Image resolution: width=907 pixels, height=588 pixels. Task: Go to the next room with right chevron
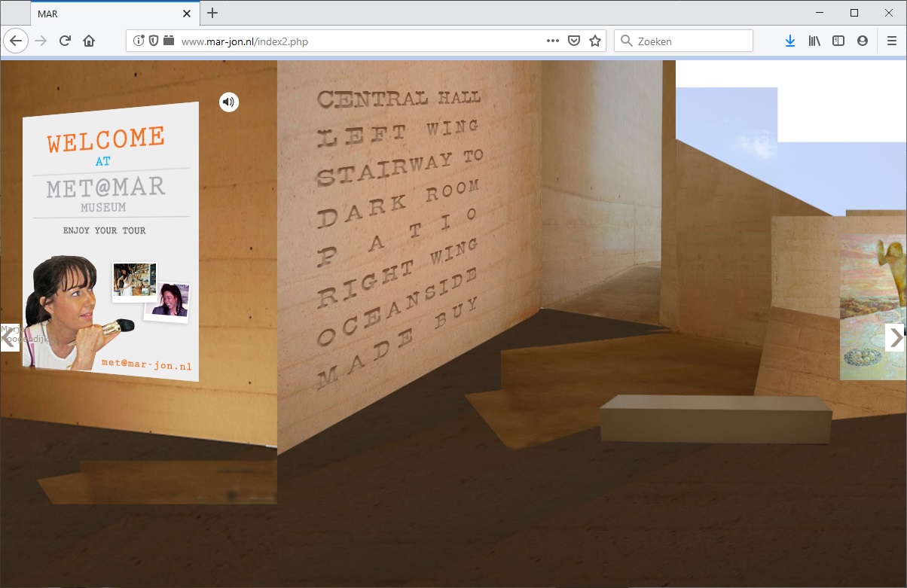894,338
